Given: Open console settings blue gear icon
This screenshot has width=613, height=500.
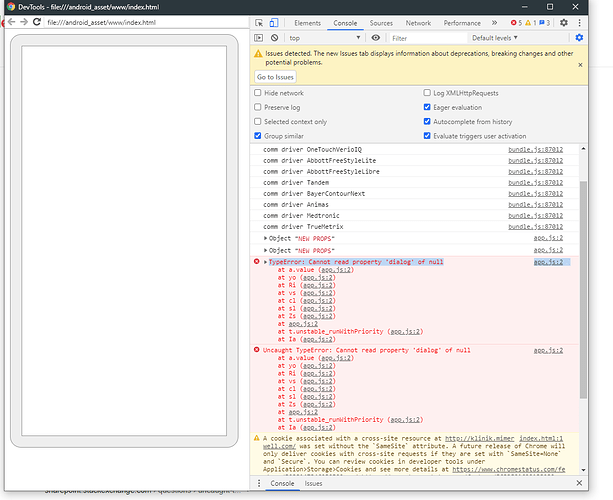Looking at the screenshot, I should click(x=579, y=38).
